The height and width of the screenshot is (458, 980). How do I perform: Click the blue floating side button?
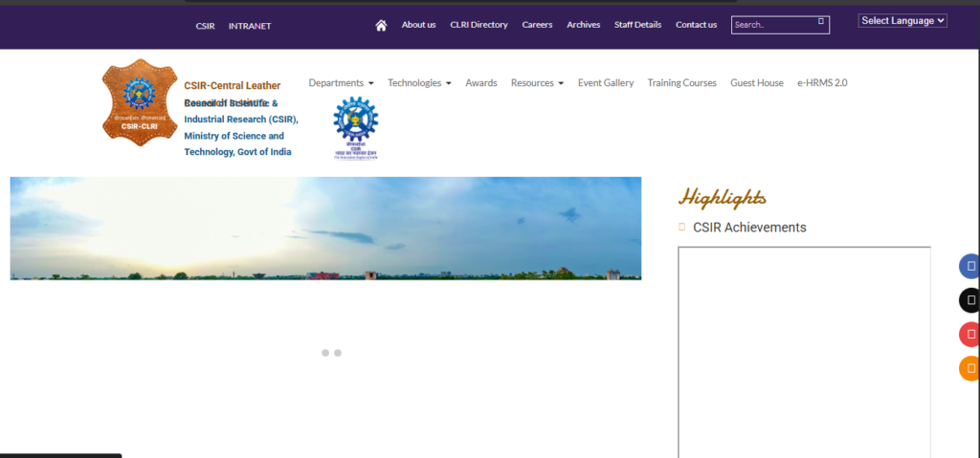point(970,266)
